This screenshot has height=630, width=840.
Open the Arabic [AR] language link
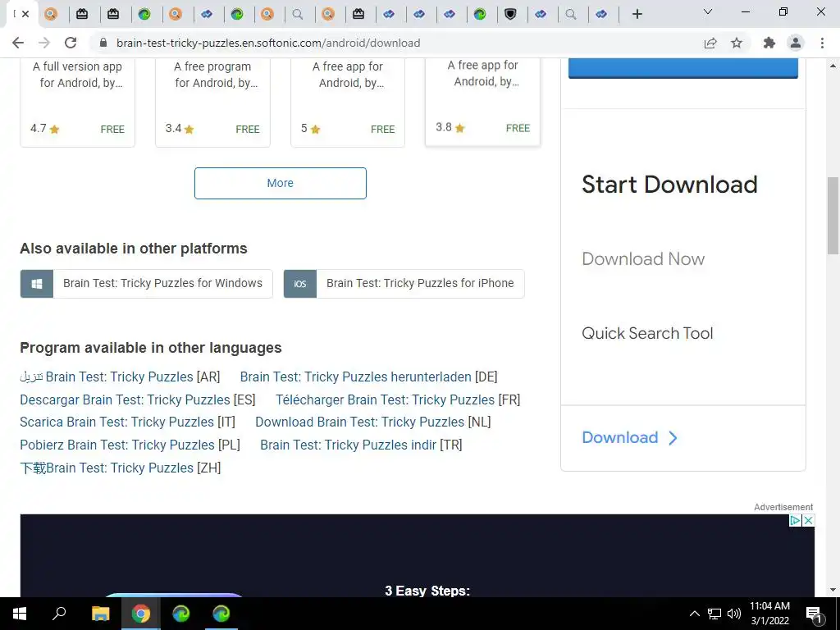tap(120, 377)
